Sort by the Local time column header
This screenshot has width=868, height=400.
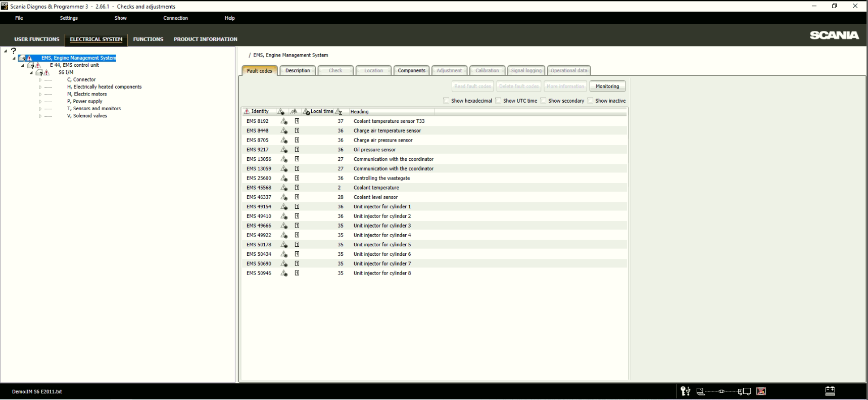pos(318,112)
